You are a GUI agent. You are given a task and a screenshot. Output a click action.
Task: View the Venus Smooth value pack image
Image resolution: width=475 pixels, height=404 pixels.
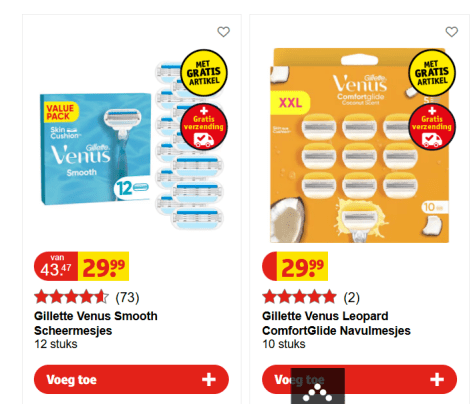[x=131, y=146]
